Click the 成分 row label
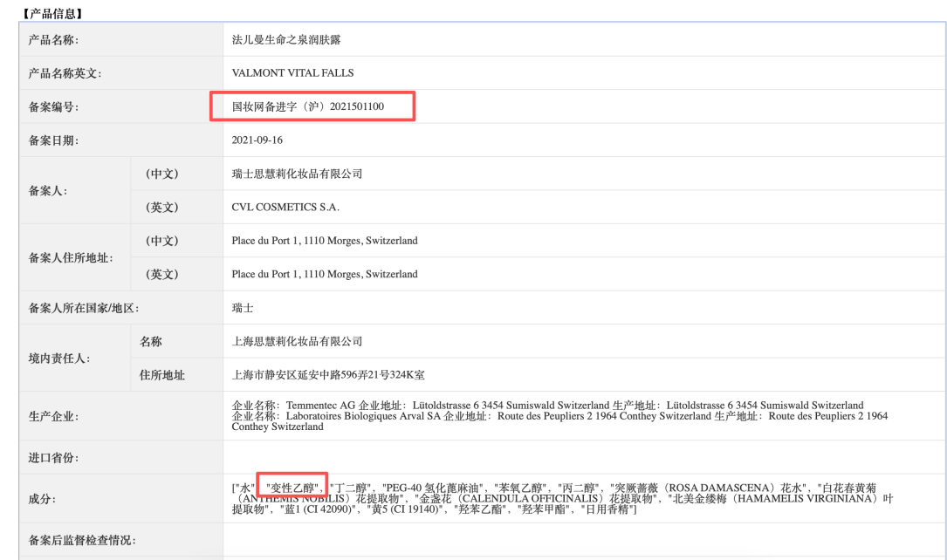The image size is (947, 560). pyautogui.click(x=42, y=499)
